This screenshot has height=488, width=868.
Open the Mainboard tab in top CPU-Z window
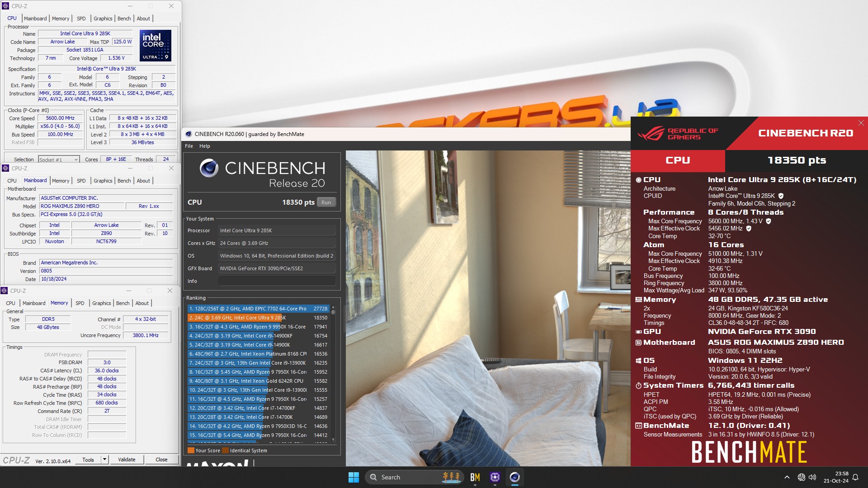pos(35,19)
